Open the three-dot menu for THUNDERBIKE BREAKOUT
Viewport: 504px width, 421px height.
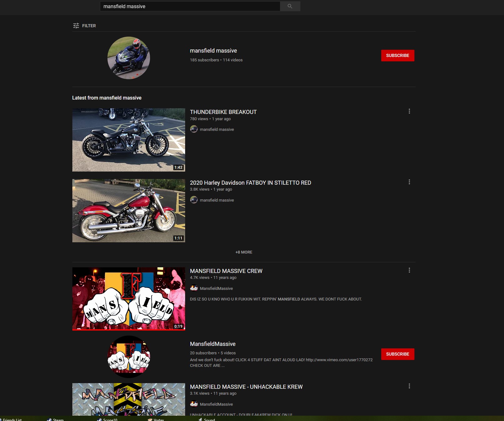coord(409,111)
